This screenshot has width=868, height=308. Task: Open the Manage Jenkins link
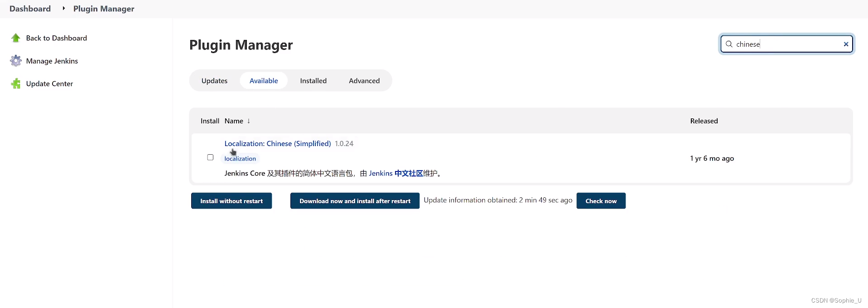pos(52,61)
